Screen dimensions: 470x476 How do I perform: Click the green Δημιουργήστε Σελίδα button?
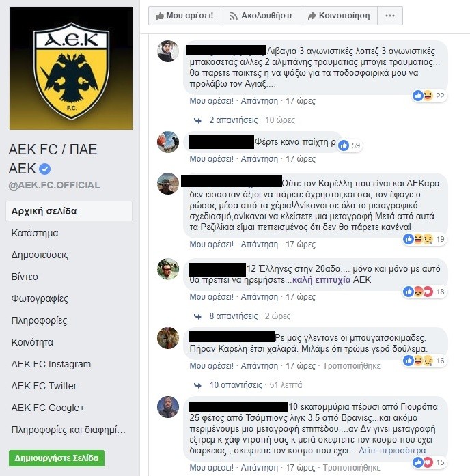(57, 458)
